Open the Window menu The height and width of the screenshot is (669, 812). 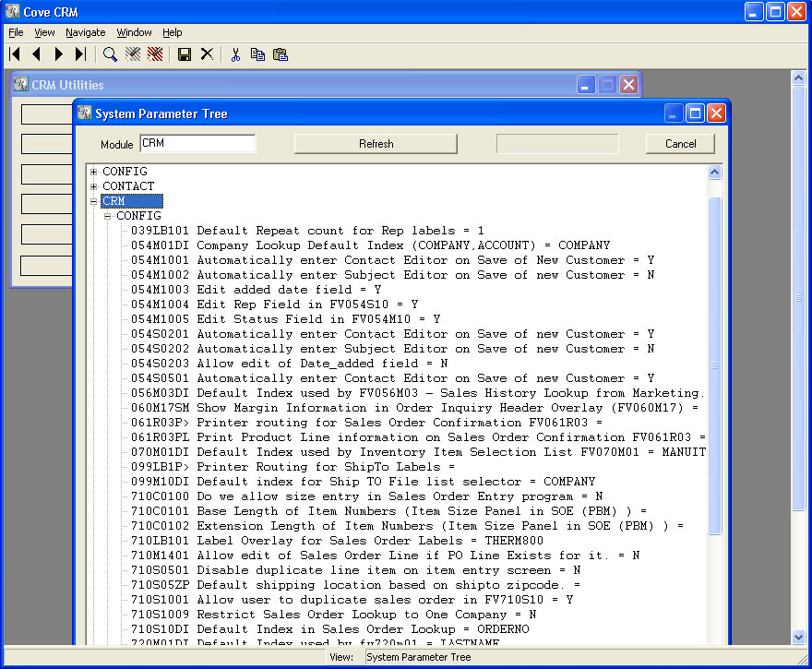[x=134, y=32]
